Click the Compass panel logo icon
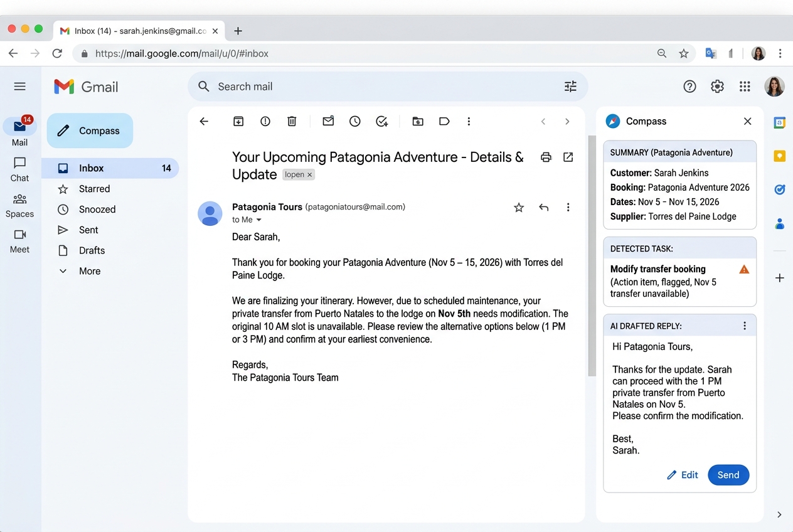793x532 pixels. 613,122
